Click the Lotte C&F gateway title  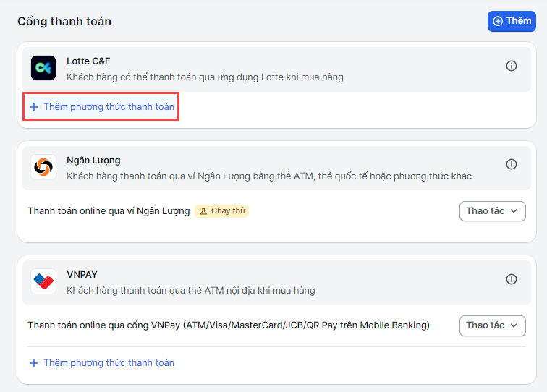88,61
